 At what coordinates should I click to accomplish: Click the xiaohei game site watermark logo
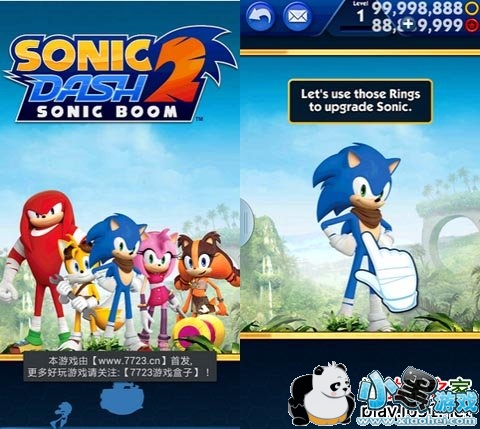click(x=418, y=397)
